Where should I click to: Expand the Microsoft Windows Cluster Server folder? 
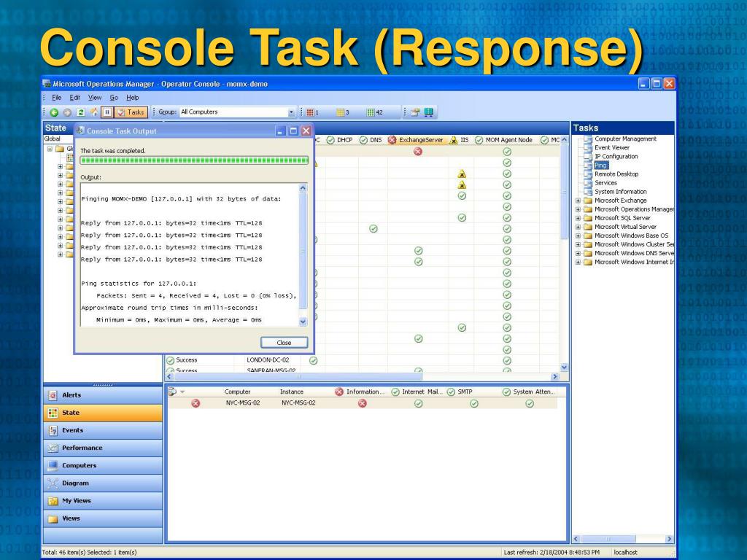pos(578,244)
